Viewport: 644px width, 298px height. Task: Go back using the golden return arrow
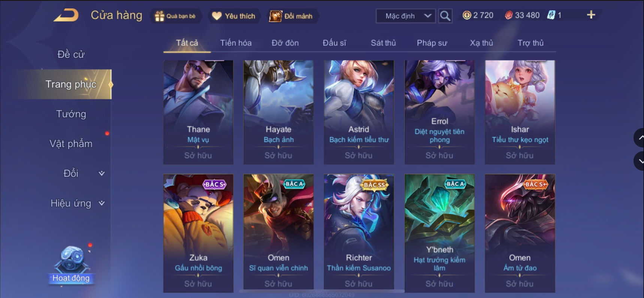tap(66, 15)
